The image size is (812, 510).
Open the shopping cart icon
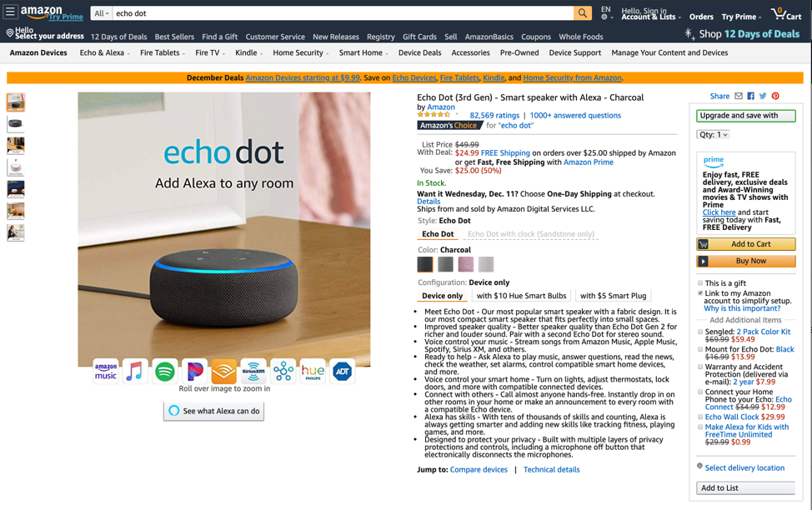[785, 13]
